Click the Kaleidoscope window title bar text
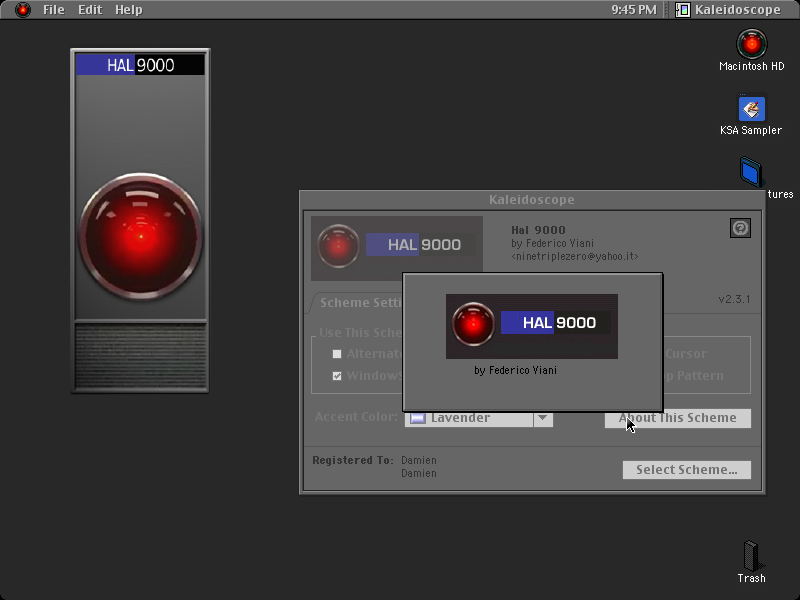 [532, 199]
